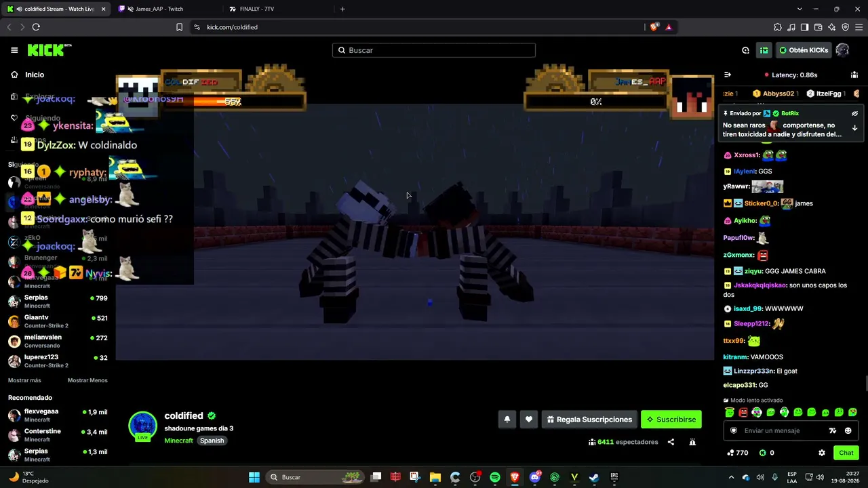Go to Kick home via logo
Screen dimensions: 868x488
(50, 50)
